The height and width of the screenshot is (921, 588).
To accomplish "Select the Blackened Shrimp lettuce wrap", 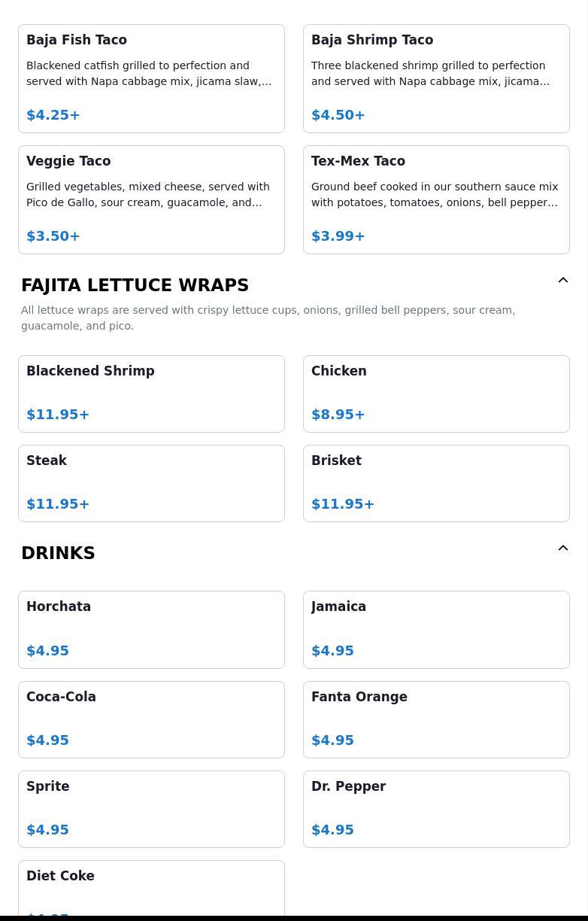I will (151, 394).
